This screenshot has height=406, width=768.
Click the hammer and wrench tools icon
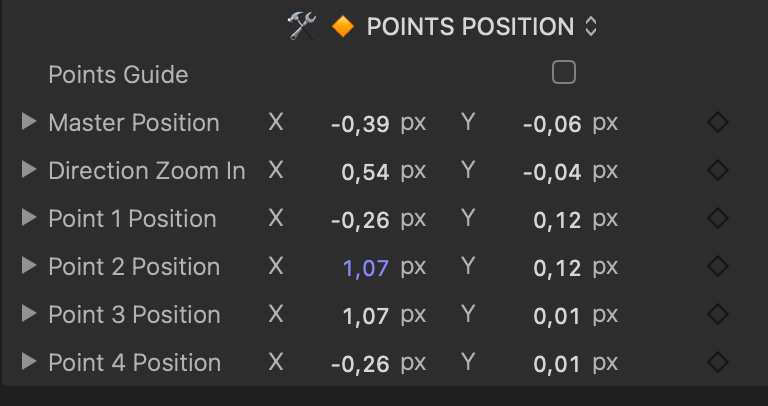click(301, 27)
